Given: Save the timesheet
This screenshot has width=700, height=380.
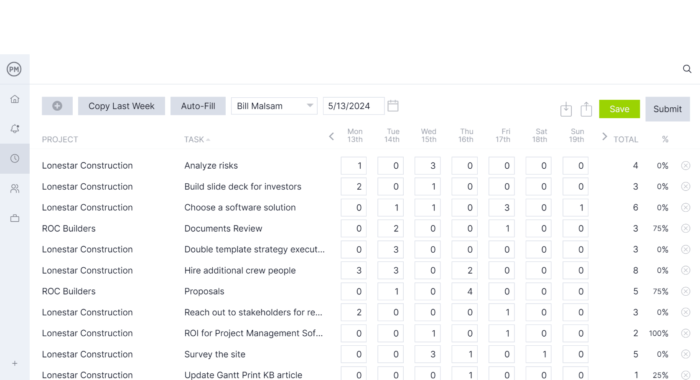Looking at the screenshot, I should coord(619,109).
